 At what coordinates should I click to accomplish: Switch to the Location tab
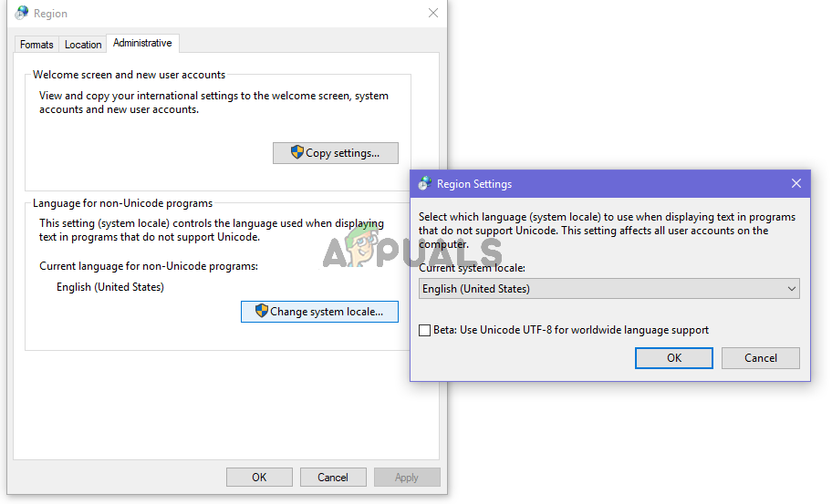tap(83, 45)
